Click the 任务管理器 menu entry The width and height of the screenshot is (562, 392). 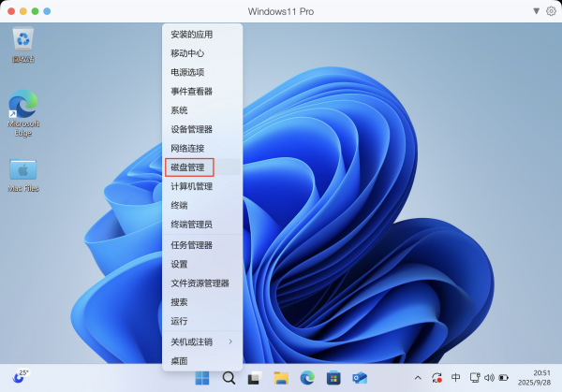click(x=191, y=245)
